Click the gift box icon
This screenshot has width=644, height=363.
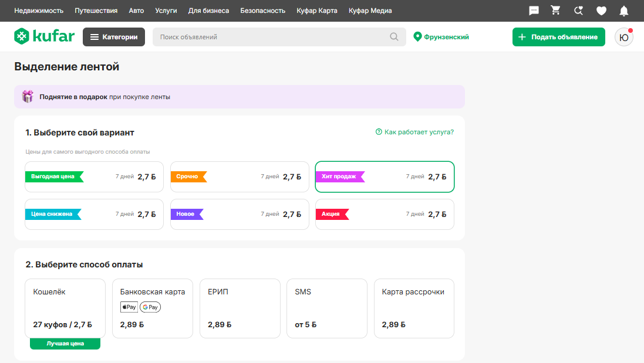click(28, 96)
